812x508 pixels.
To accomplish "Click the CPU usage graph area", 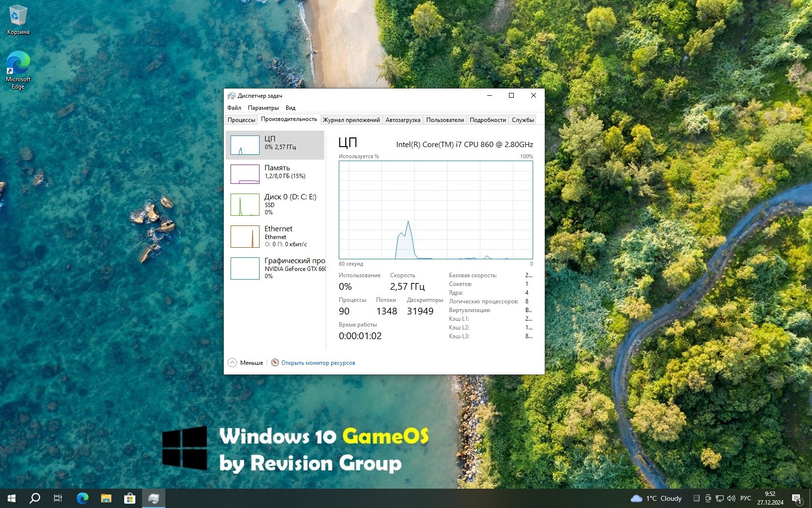I will [x=436, y=210].
